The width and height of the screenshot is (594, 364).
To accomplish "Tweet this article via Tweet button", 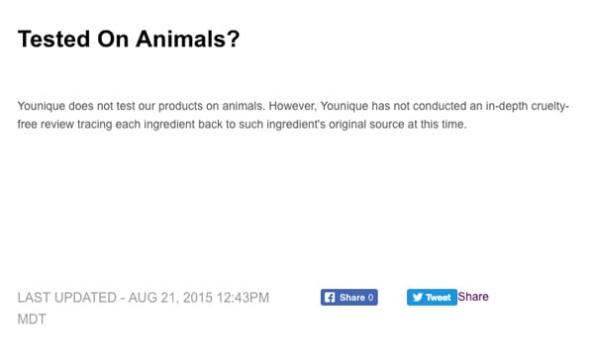I will coord(432,298).
